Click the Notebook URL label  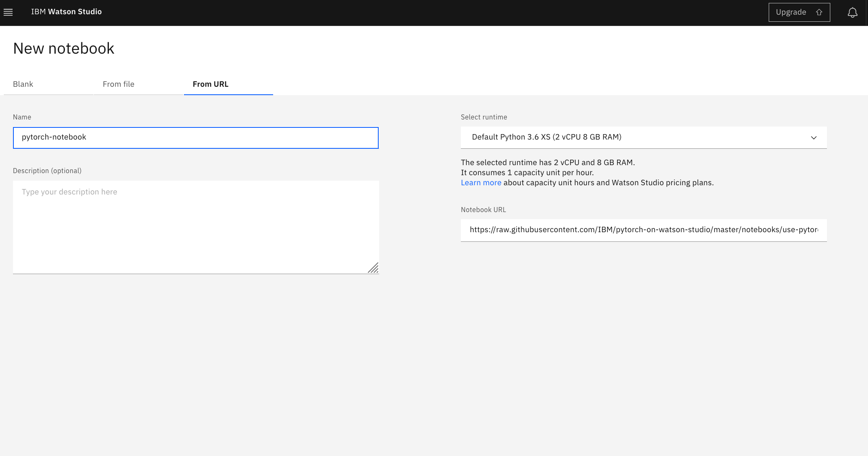point(483,210)
